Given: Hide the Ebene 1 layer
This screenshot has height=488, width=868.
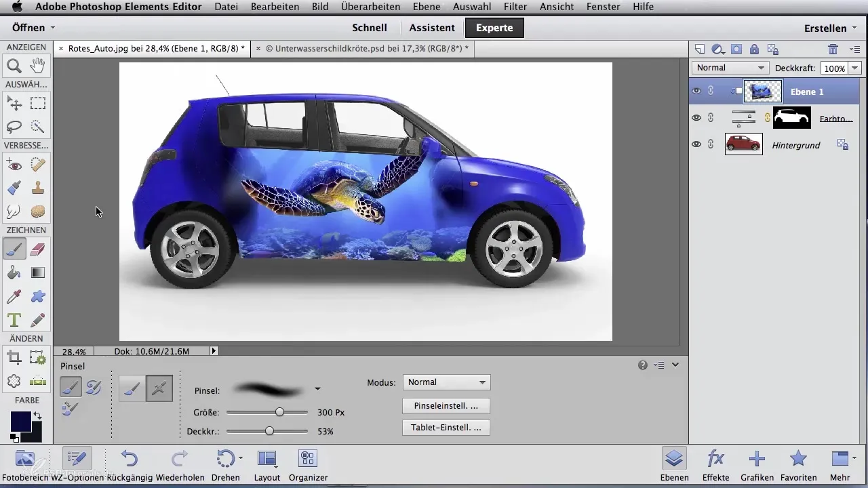Looking at the screenshot, I should [696, 91].
